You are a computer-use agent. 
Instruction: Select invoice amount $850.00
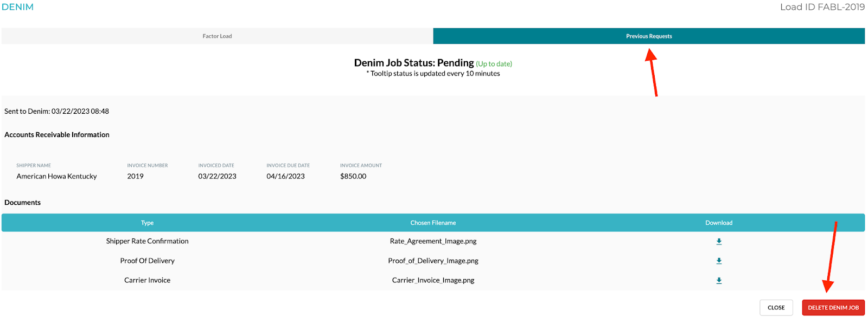[353, 176]
